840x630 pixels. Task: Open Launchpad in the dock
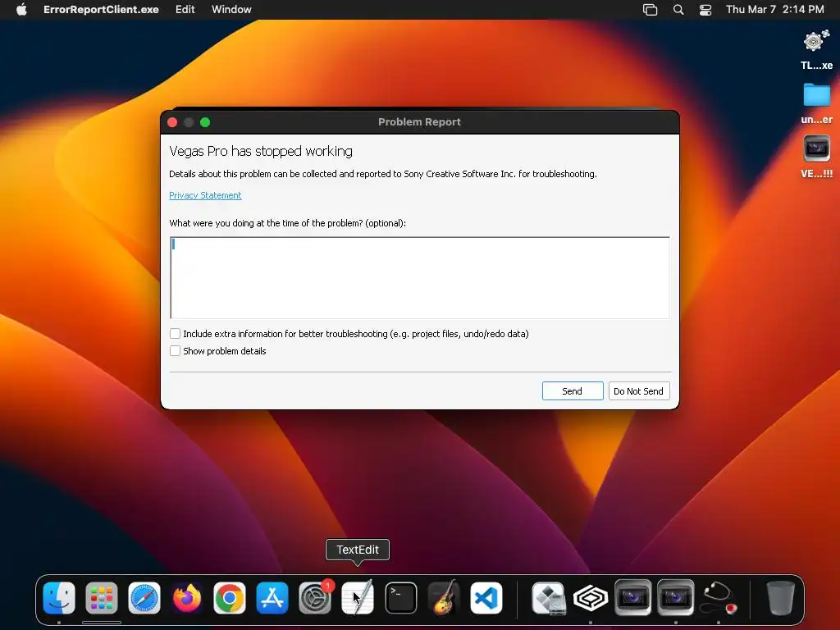101,598
